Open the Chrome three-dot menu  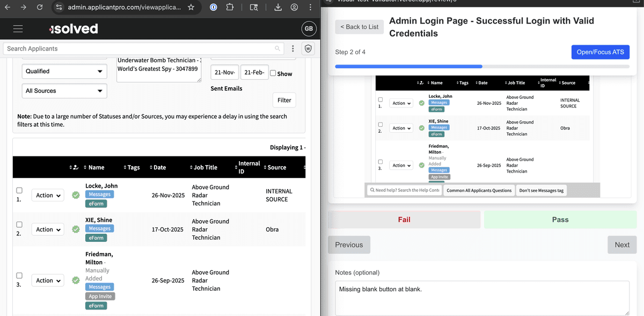310,8
